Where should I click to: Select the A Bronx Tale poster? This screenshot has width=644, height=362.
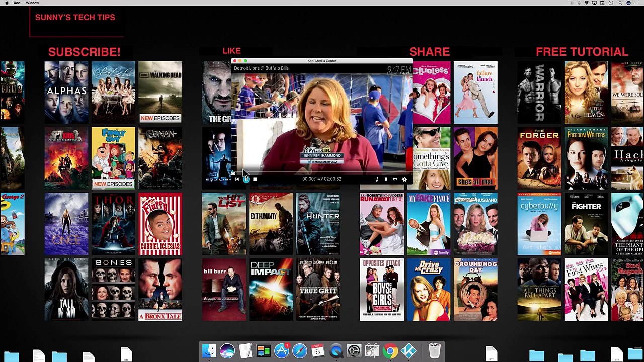160,290
